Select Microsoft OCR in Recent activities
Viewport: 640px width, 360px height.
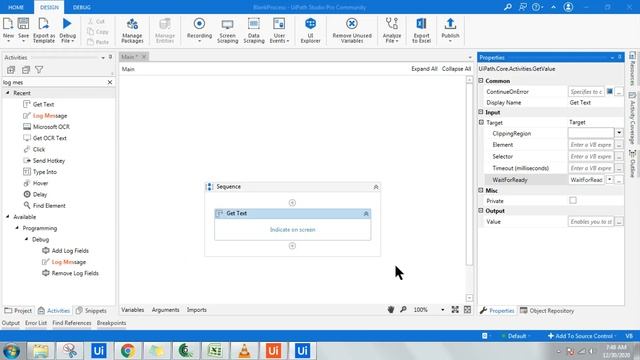tap(46, 127)
